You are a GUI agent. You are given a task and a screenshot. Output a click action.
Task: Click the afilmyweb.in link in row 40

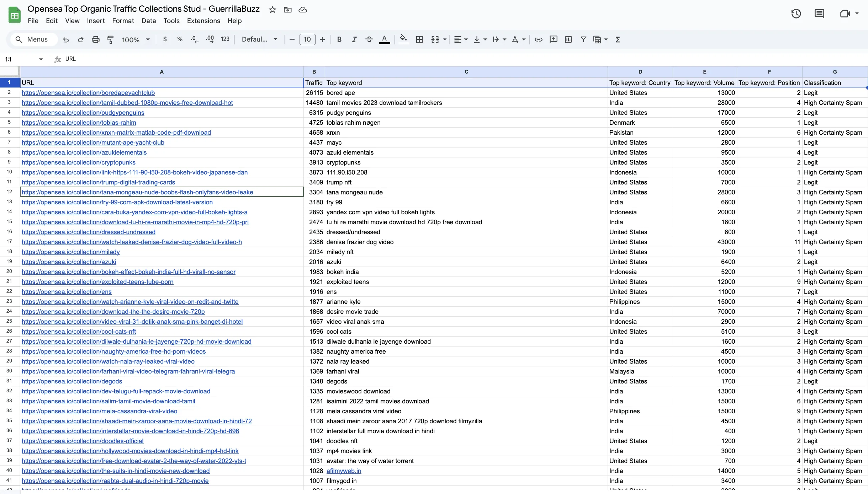click(x=343, y=471)
